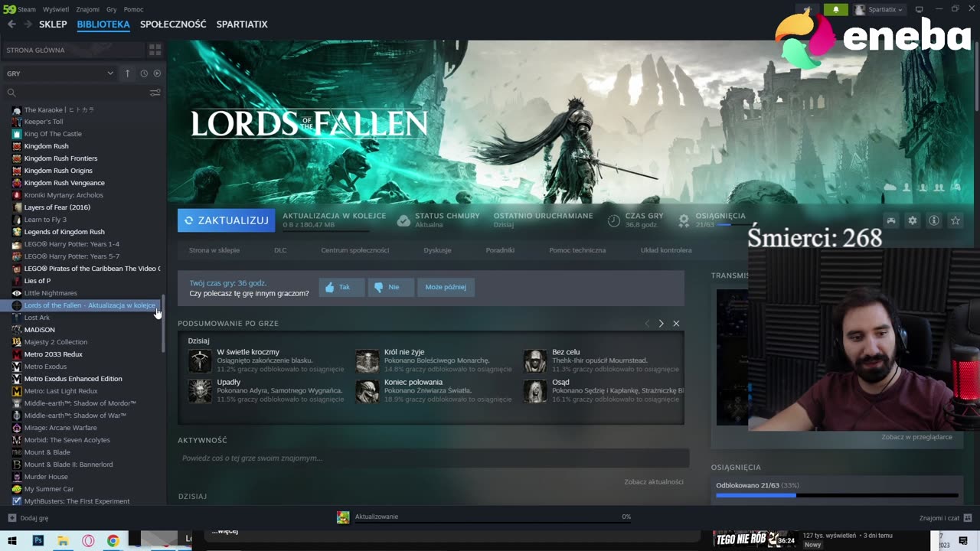The image size is (980, 551).
Task: Click the Little Nightmares eye icon
Action: 17,293
